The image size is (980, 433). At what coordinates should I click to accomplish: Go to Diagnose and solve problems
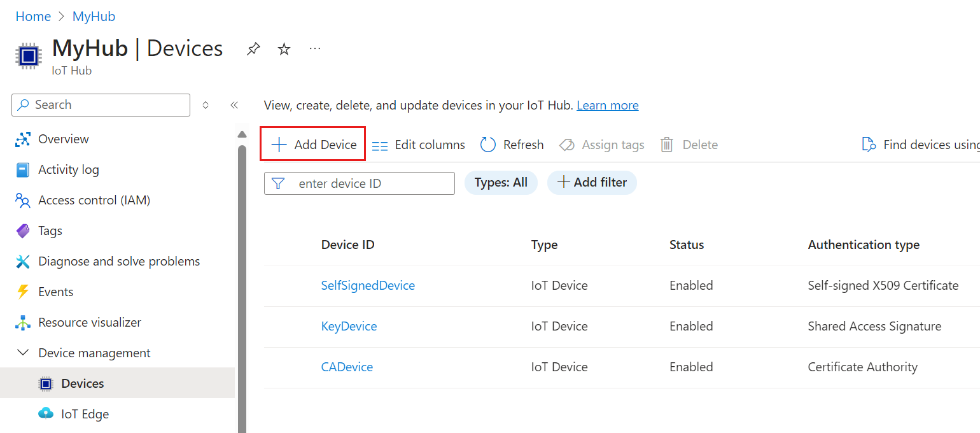click(118, 261)
